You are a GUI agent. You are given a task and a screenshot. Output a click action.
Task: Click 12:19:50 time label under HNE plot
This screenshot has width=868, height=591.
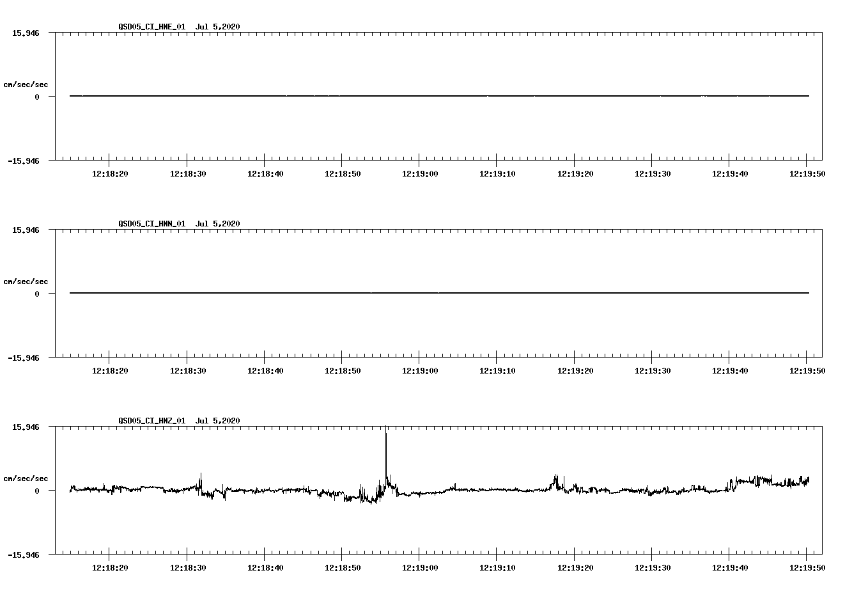(x=807, y=173)
